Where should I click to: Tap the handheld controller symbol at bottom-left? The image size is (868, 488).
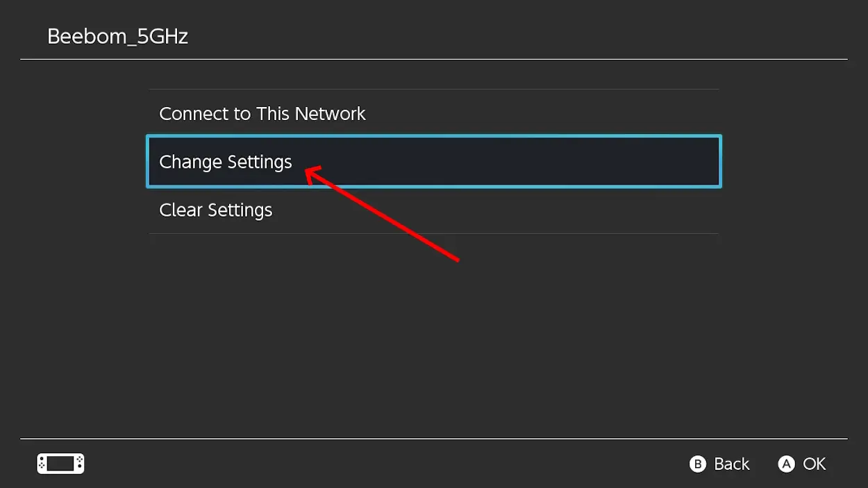pos(60,464)
